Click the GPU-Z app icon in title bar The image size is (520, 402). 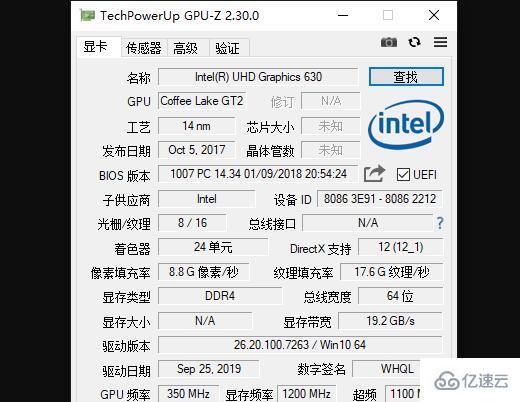pos(87,15)
